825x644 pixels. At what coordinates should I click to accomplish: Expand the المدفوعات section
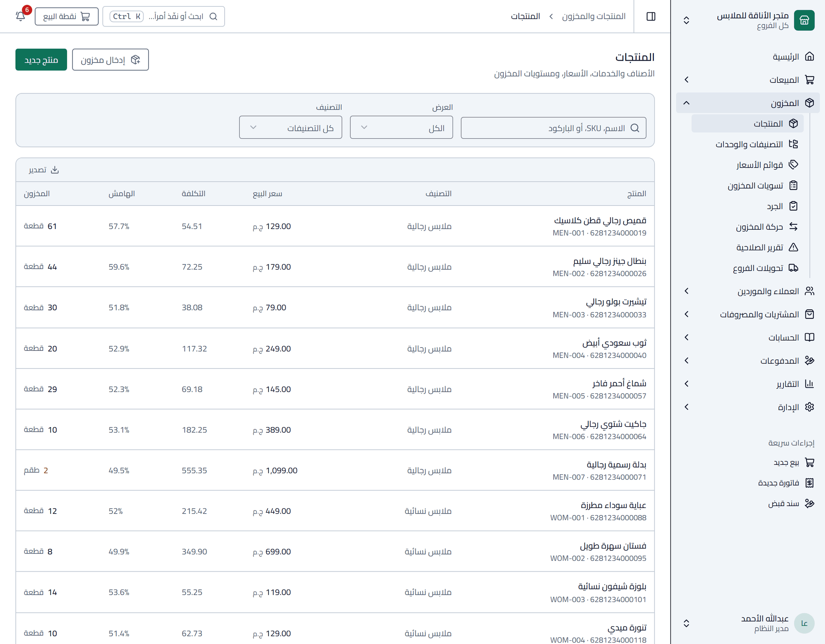coord(747,361)
